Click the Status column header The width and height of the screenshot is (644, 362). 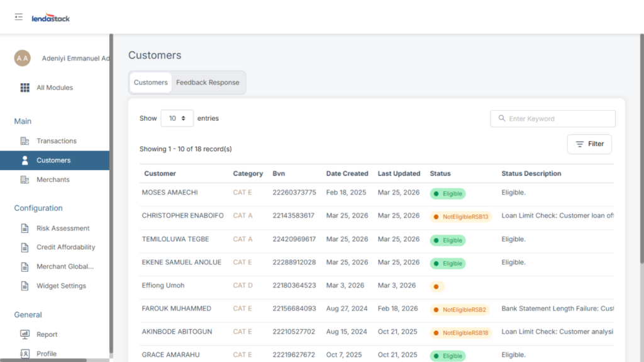[440, 174]
